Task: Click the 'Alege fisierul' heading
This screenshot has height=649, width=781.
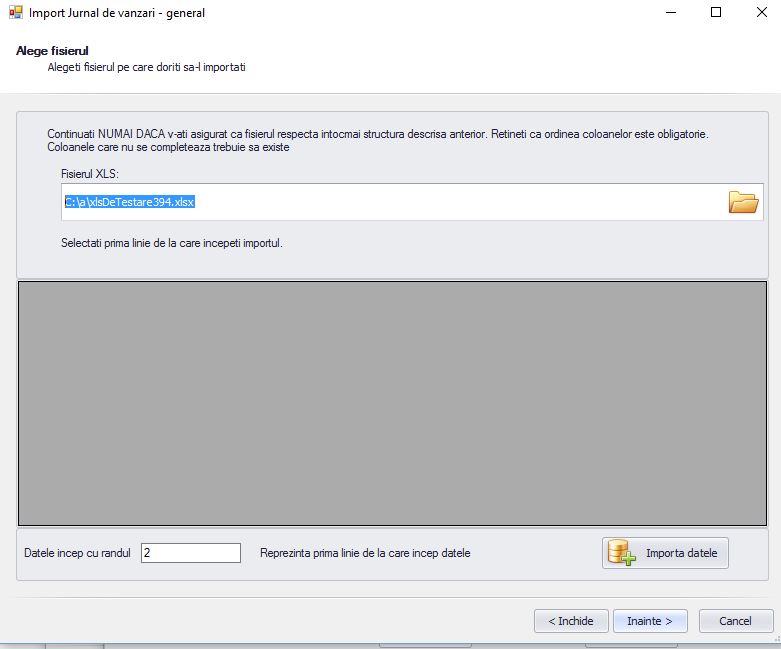Action: tap(47, 51)
